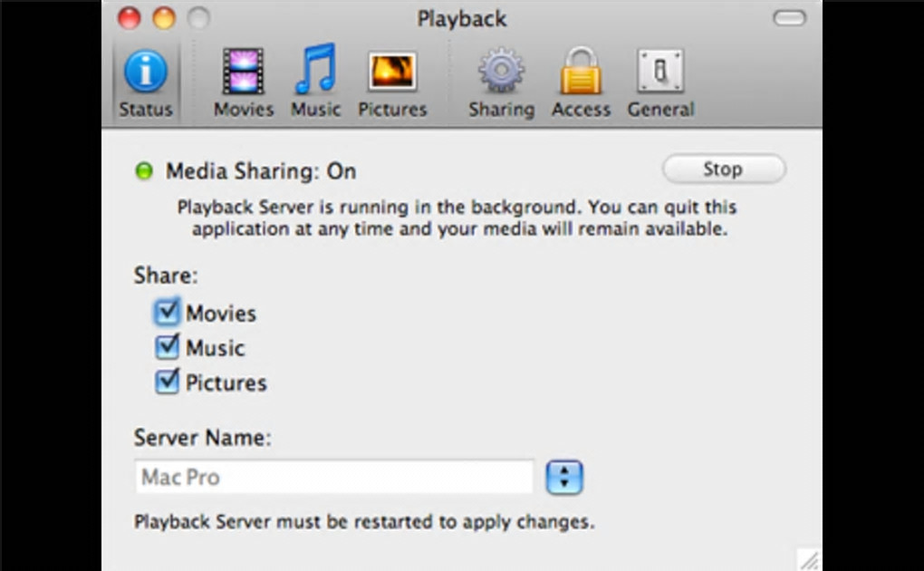Open the Music note pane
924x571 pixels.
coord(315,82)
